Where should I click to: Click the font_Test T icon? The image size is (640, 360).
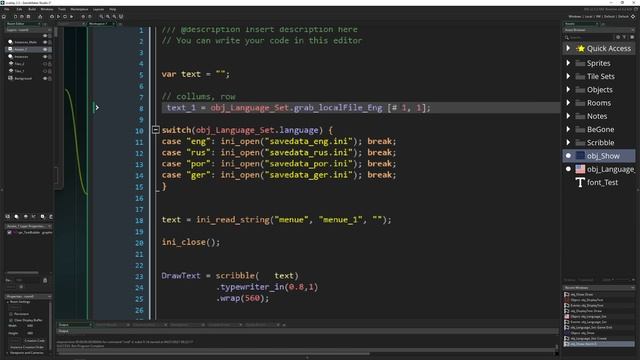[x=580, y=182]
